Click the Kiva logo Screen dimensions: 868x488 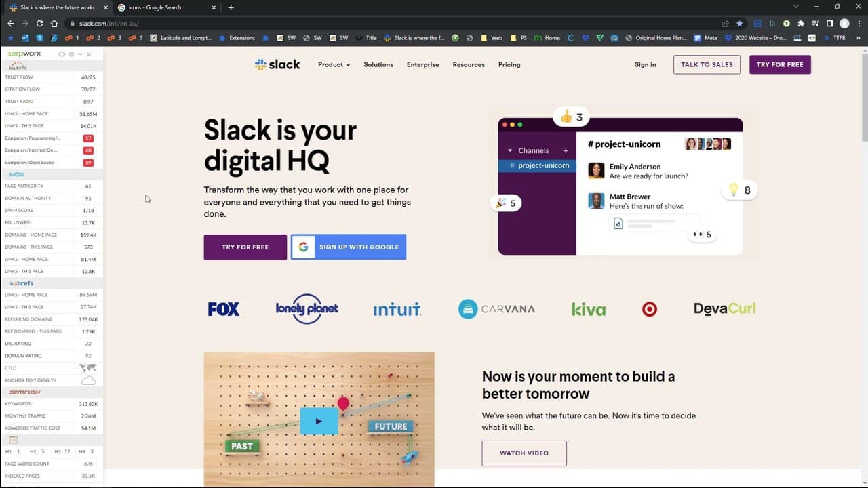click(x=589, y=309)
